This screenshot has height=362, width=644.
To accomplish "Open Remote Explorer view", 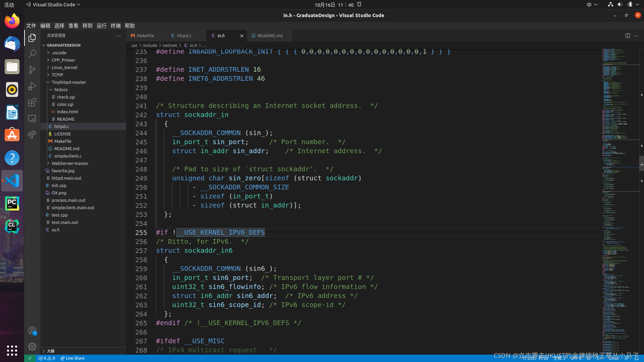I will (32, 118).
